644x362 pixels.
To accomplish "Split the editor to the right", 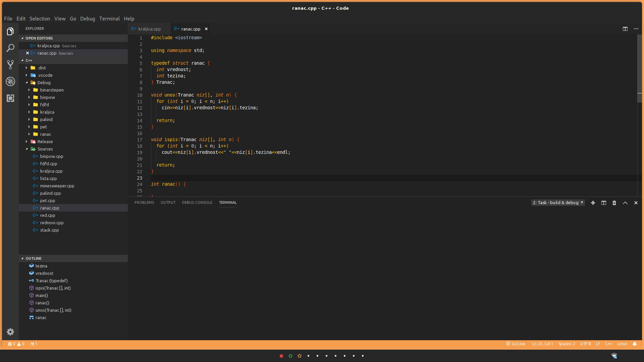I will coord(625,29).
